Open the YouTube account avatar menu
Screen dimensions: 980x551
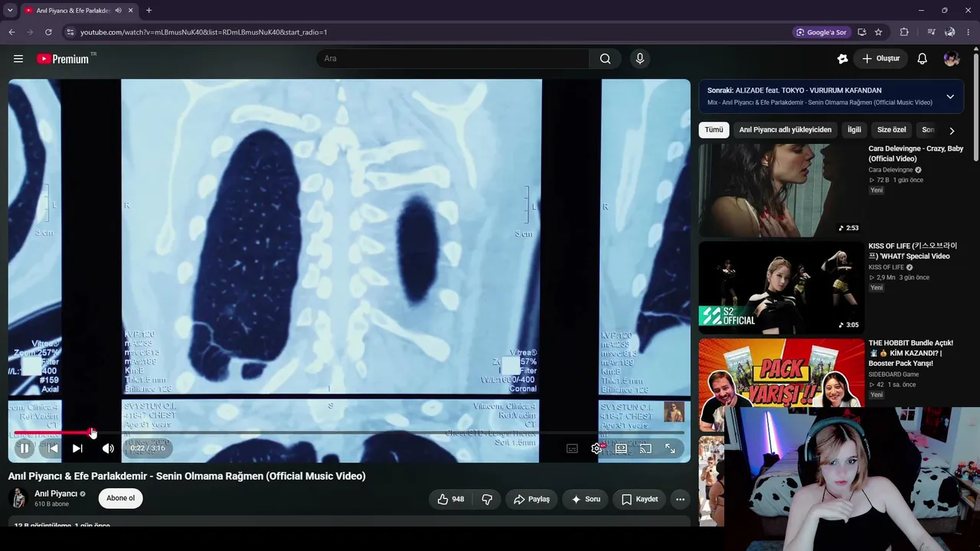(952, 59)
